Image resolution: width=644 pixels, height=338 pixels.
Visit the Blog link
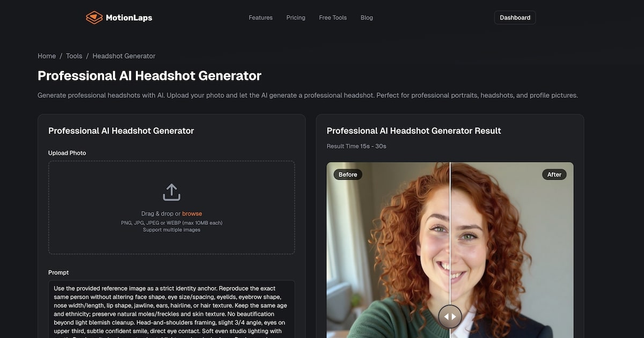pos(367,18)
